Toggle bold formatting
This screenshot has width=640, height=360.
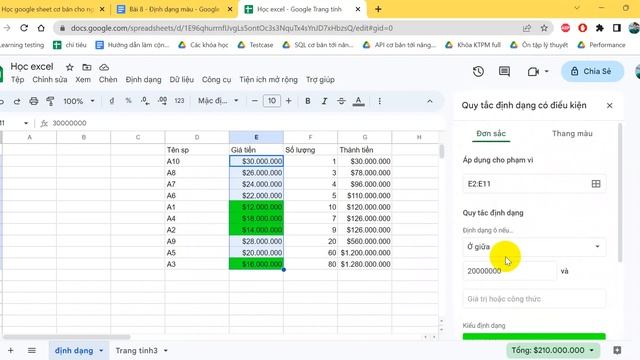(308, 101)
